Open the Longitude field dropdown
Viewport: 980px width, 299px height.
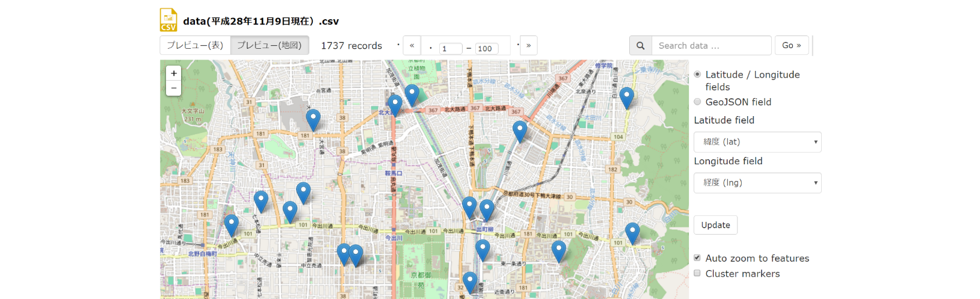[757, 183]
